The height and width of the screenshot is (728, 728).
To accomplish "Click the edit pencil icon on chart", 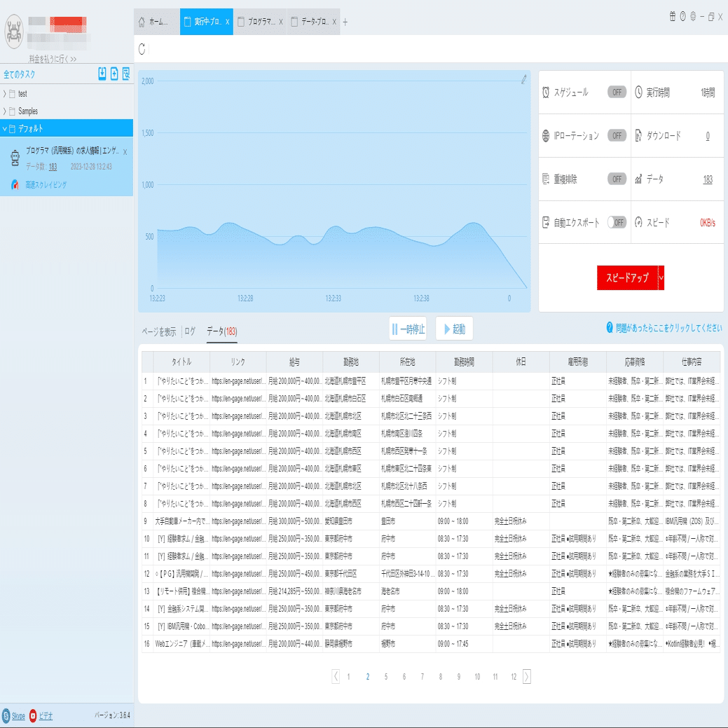I will click(523, 79).
